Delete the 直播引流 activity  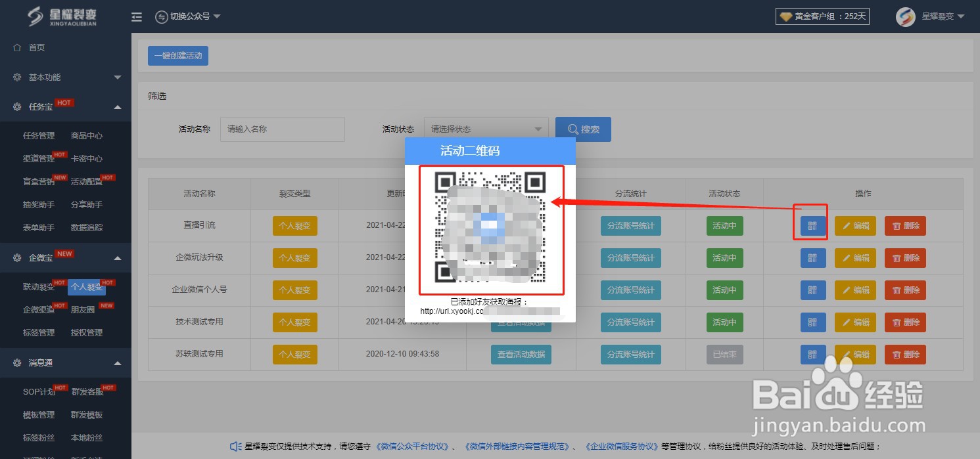pyautogui.click(x=905, y=226)
